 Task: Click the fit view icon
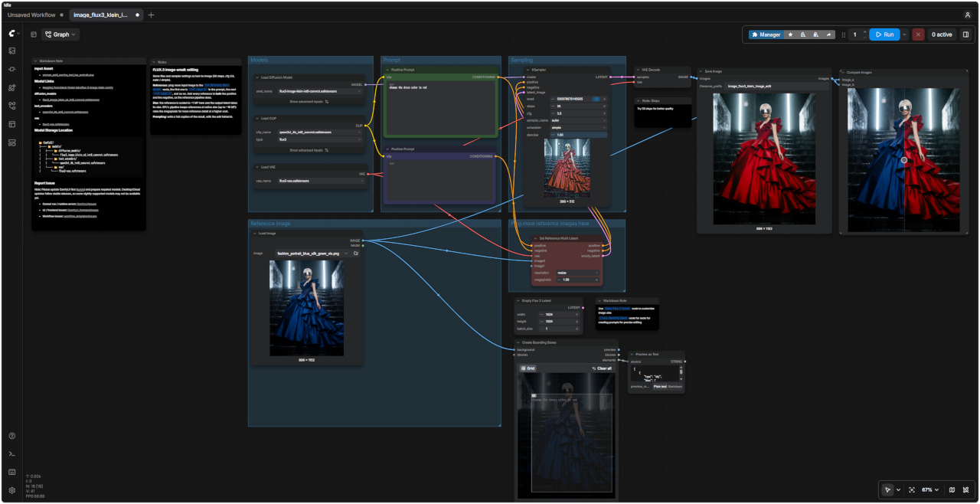pos(912,489)
